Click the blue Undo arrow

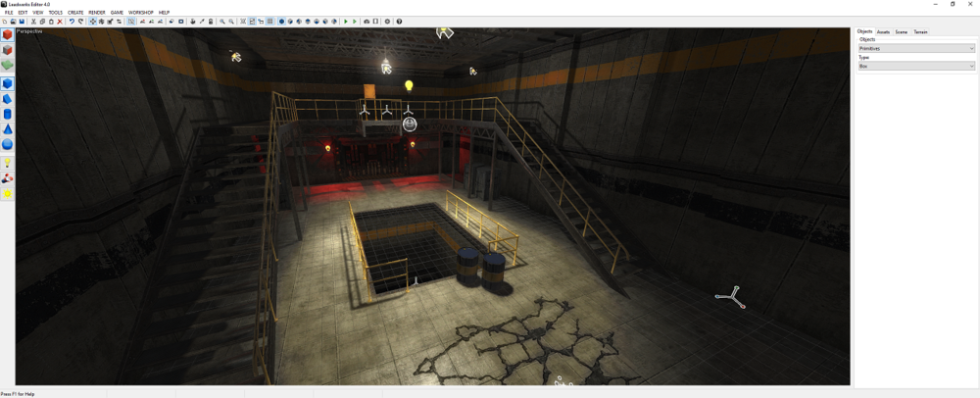click(x=72, y=22)
